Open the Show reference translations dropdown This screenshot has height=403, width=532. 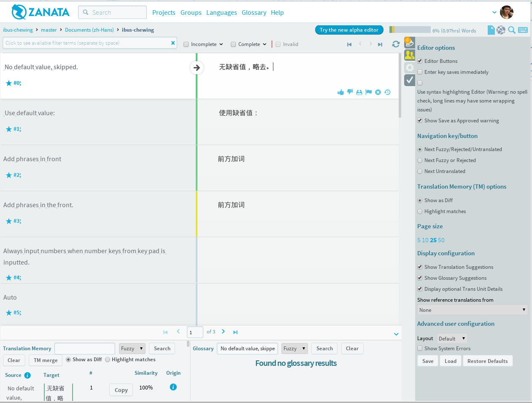point(472,310)
